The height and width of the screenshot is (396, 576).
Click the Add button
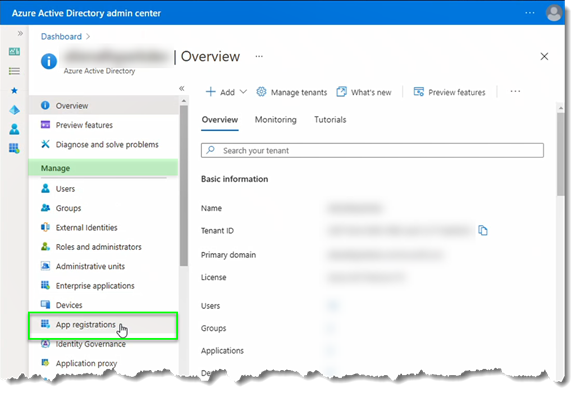pos(220,92)
